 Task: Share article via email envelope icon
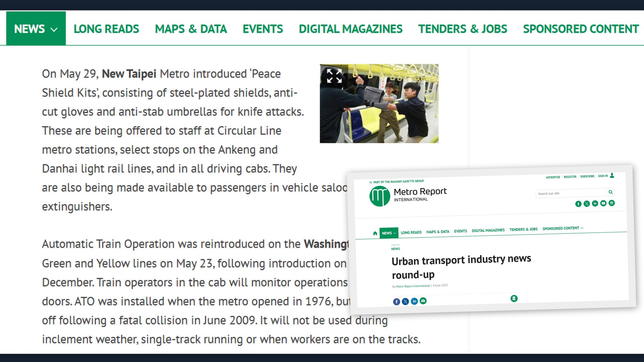(423, 301)
